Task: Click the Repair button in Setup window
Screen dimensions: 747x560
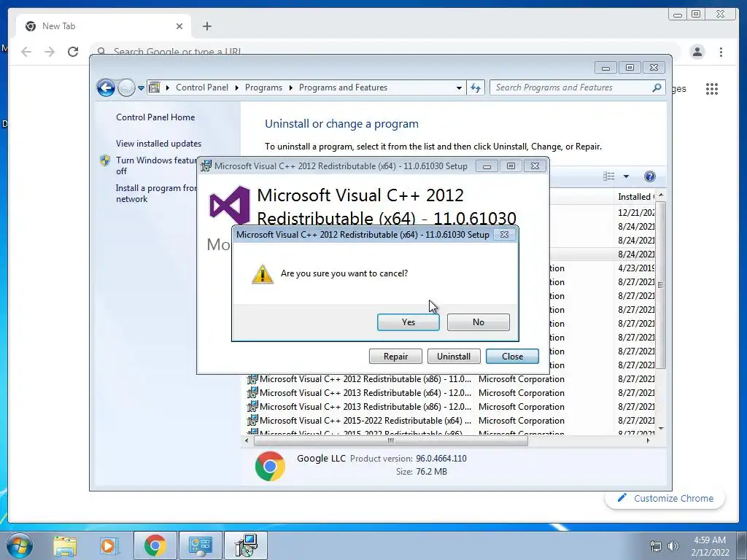Action: pyautogui.click(x=395, y=356)
